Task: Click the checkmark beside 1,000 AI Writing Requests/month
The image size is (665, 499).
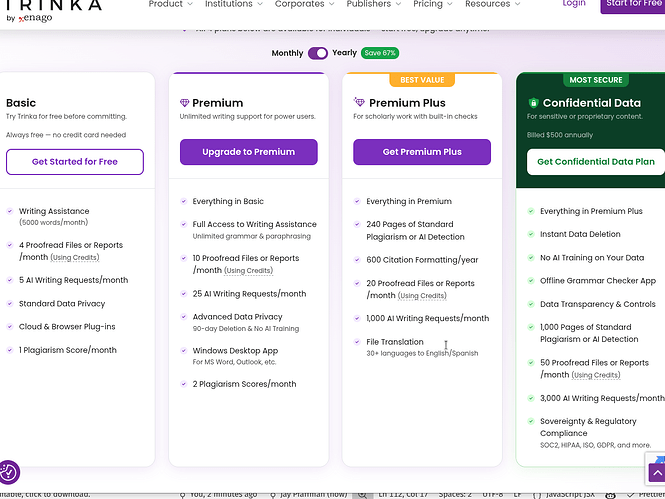Action: [357, 318]
